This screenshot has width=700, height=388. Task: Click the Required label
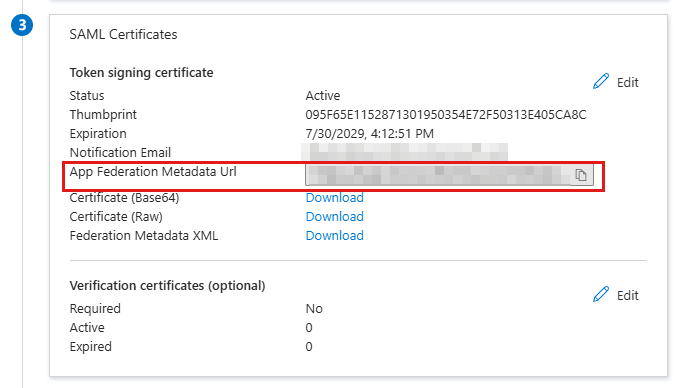95,309
